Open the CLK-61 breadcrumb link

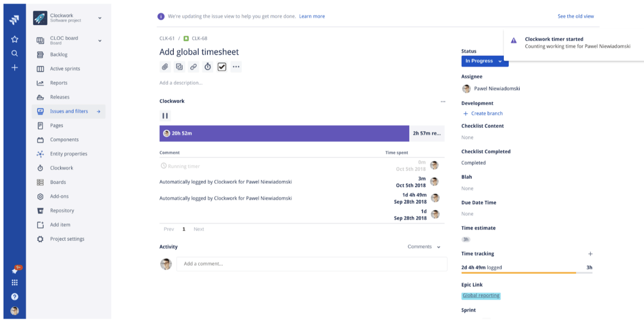pos(167,38)
